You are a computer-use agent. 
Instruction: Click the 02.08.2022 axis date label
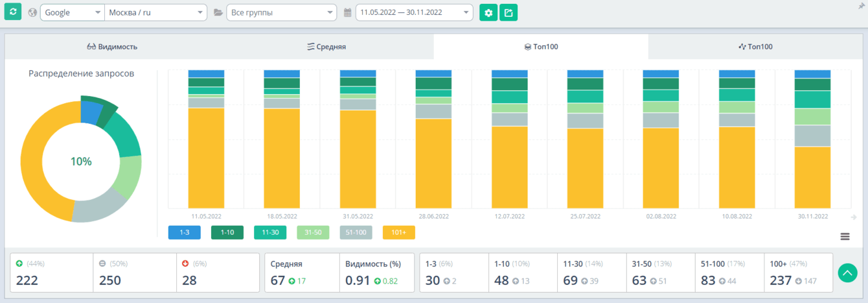661,216
